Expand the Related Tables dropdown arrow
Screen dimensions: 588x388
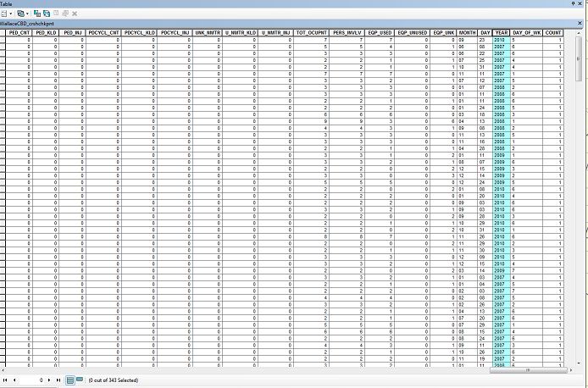[x=27, y=14]
